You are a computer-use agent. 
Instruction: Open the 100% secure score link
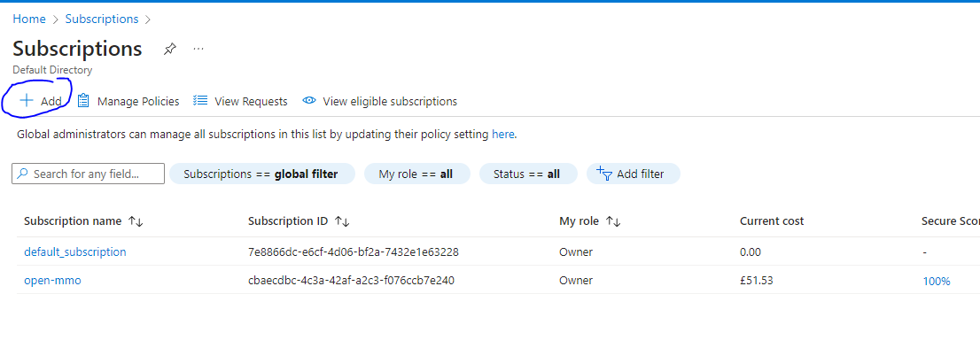point(937,281)
